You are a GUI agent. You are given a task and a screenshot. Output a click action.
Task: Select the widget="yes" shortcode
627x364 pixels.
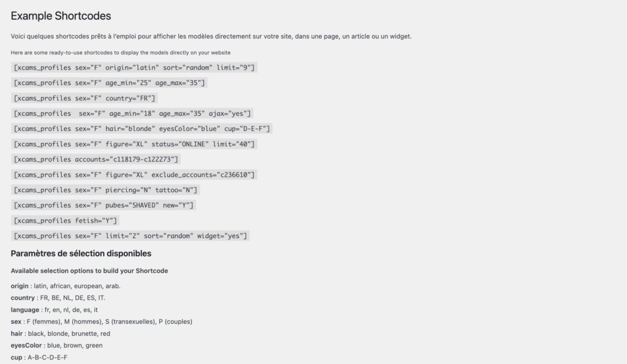[130, 236]
